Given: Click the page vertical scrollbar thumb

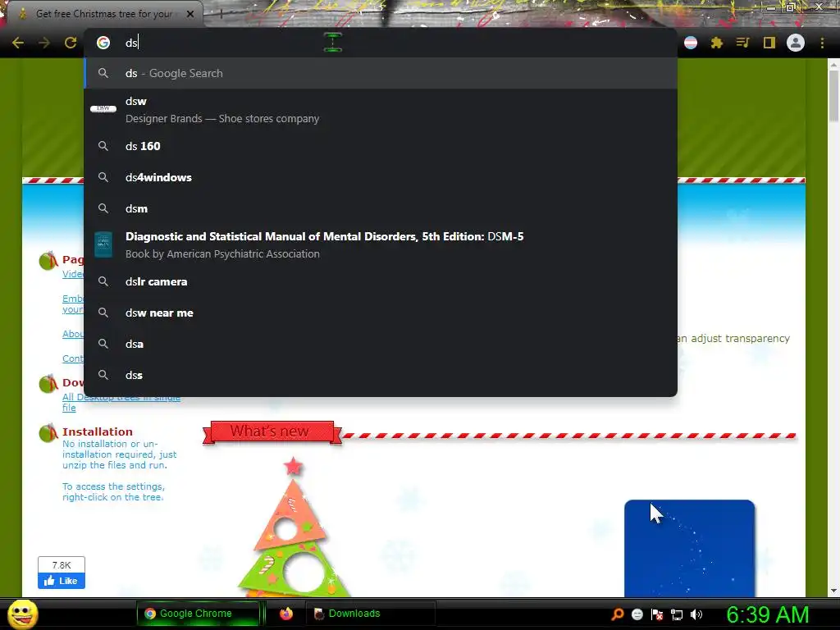Looking at the screenshot, I should click(x=833, y=95).
